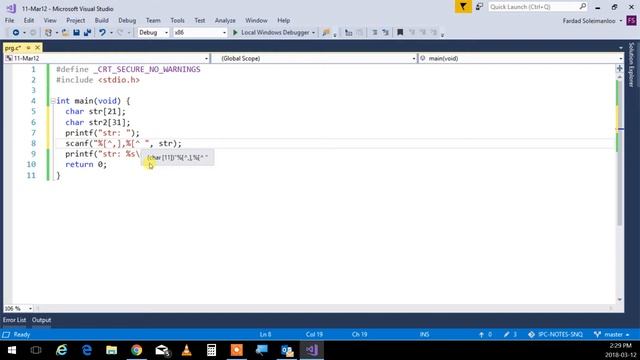Show the Error List panel

point(14,320)
